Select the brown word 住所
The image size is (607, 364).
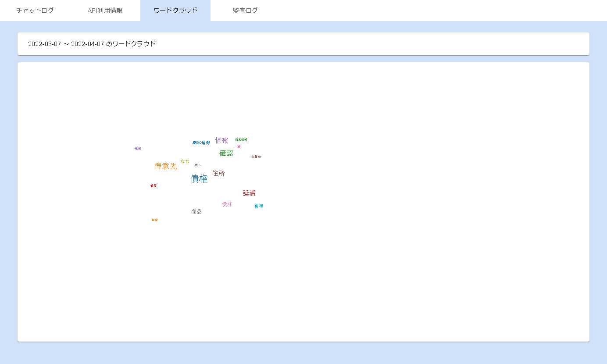218,173
